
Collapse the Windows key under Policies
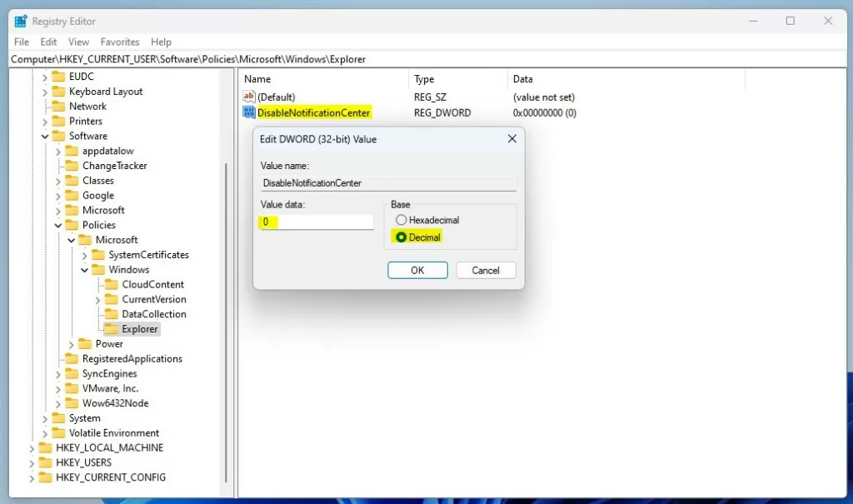pyautogui.click(x=84, y=269)
